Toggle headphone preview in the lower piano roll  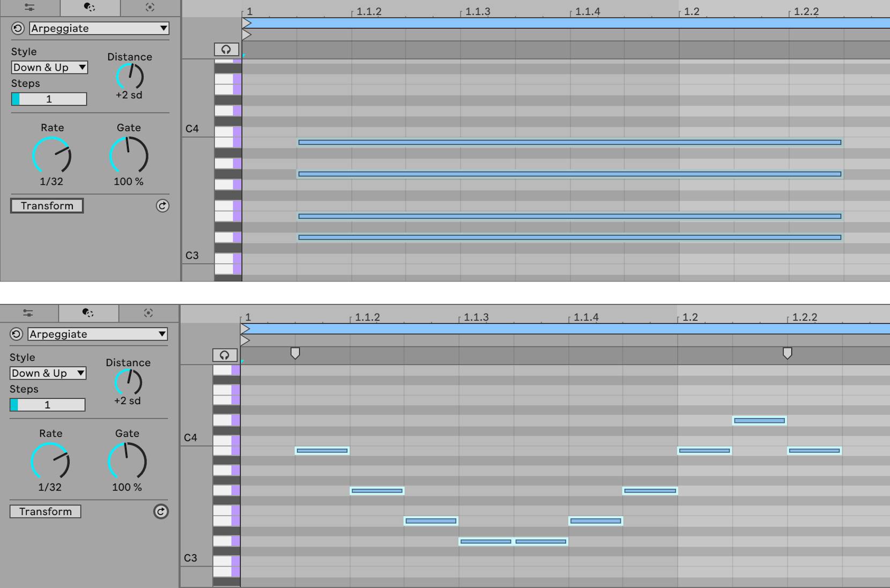click(x=224, y=355)
